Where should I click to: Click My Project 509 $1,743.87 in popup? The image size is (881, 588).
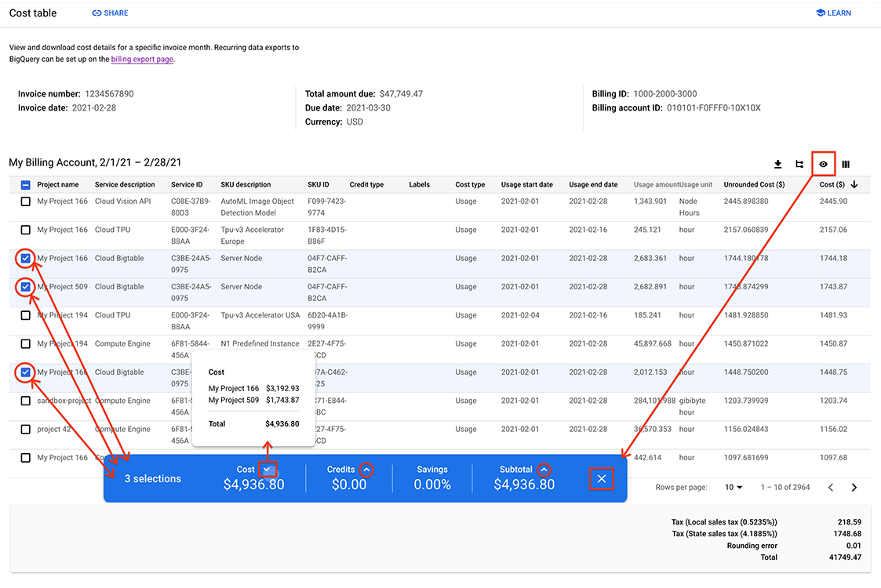[254, 401]
